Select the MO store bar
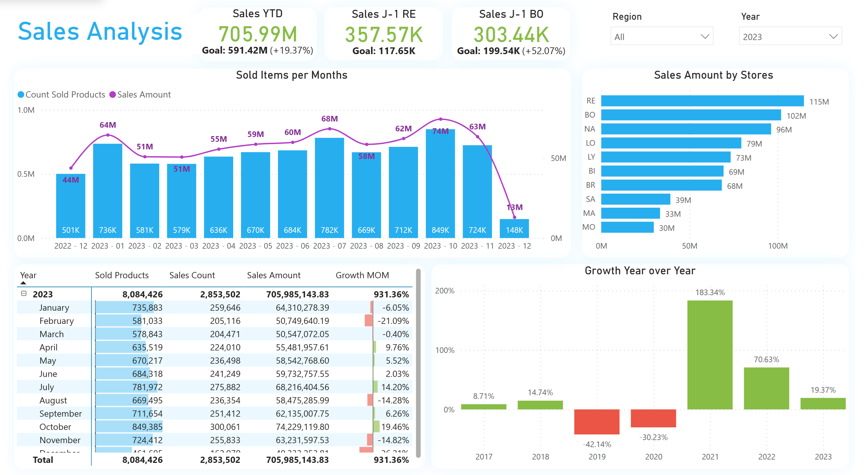Viewport: 868px width, 475px height. (627, 227)
